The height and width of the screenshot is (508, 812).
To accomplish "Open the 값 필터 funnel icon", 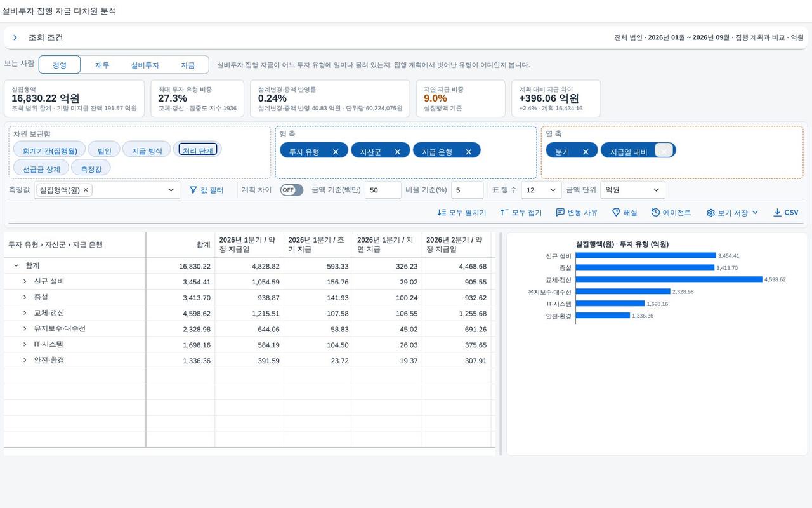I will [x=193, y=190].
